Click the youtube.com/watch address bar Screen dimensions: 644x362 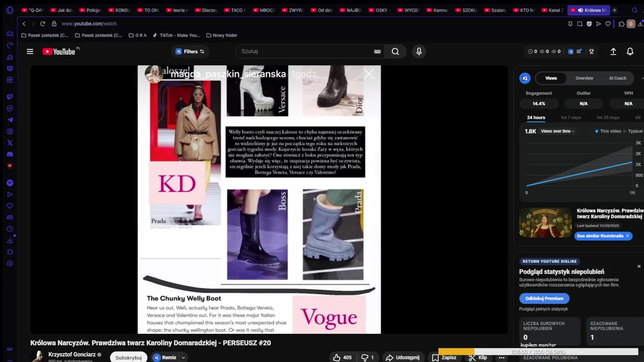point(89,24)
